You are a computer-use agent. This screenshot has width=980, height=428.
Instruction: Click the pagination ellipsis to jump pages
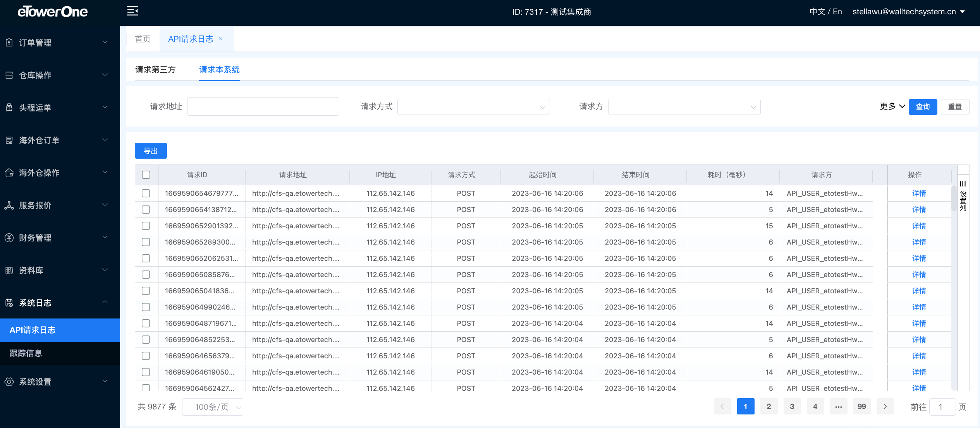pyautogui.click(x=839, y=406)
